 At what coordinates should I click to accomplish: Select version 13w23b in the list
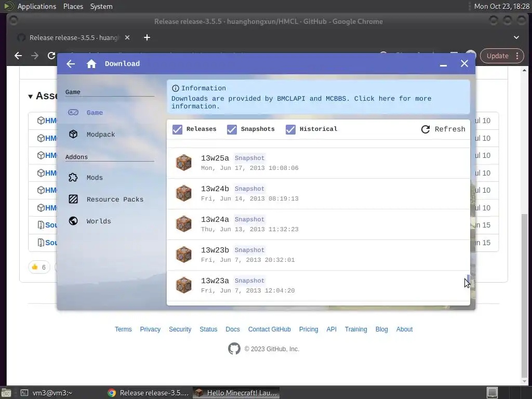coord(318,255)
